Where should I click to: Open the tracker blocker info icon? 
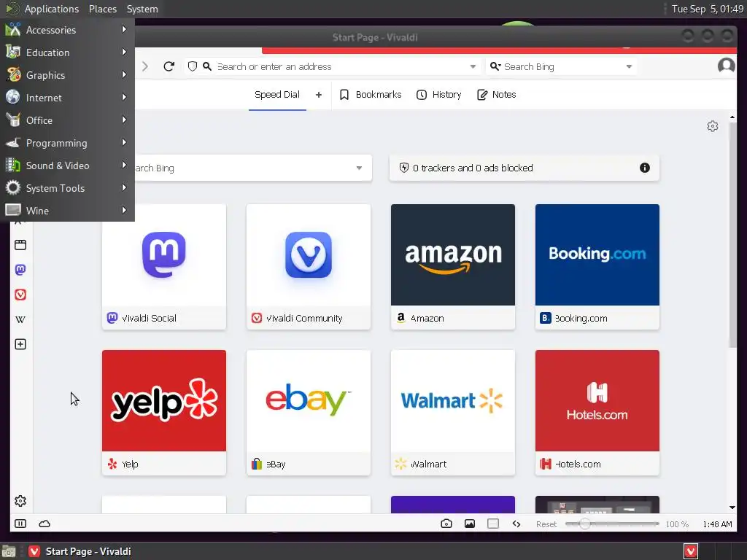point(645,168)
